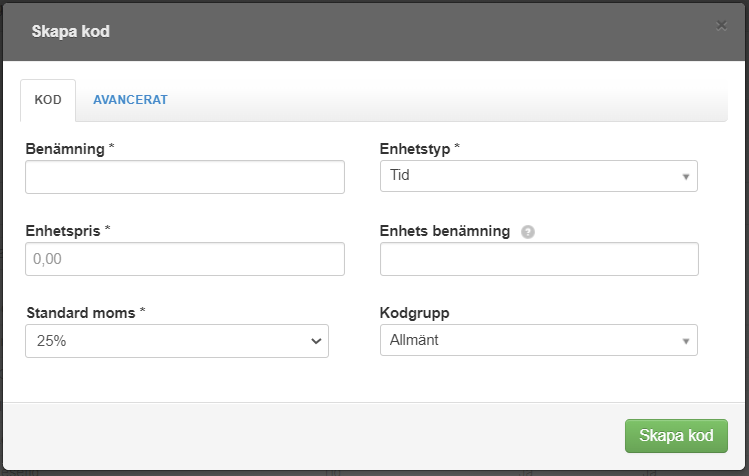Click into the Enhetspris input field
The height and width of the screenshot is (476, 749).
pyautogui.click(x=185, y=259)
